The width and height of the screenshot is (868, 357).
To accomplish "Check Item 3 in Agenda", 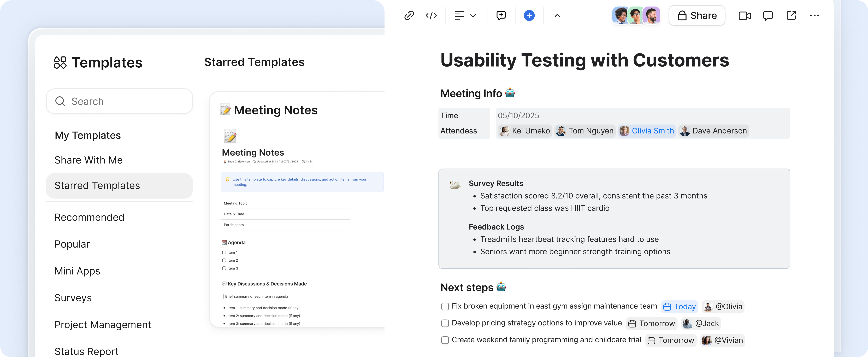I will [x=224, y=268].
